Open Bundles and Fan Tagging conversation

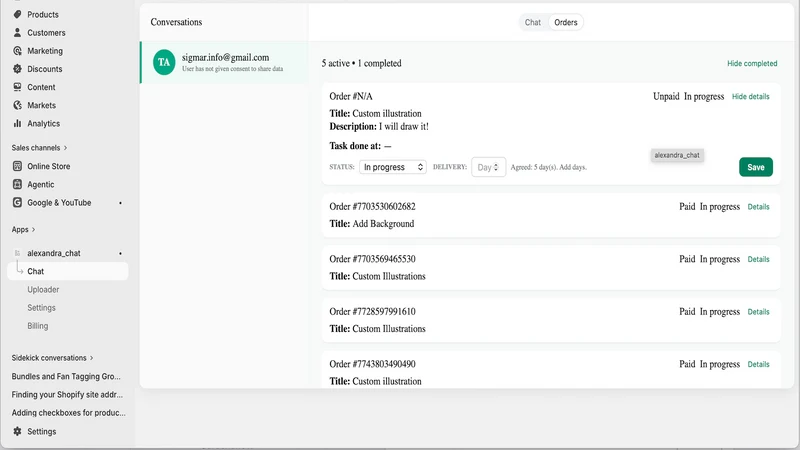(x=66, y=377)
